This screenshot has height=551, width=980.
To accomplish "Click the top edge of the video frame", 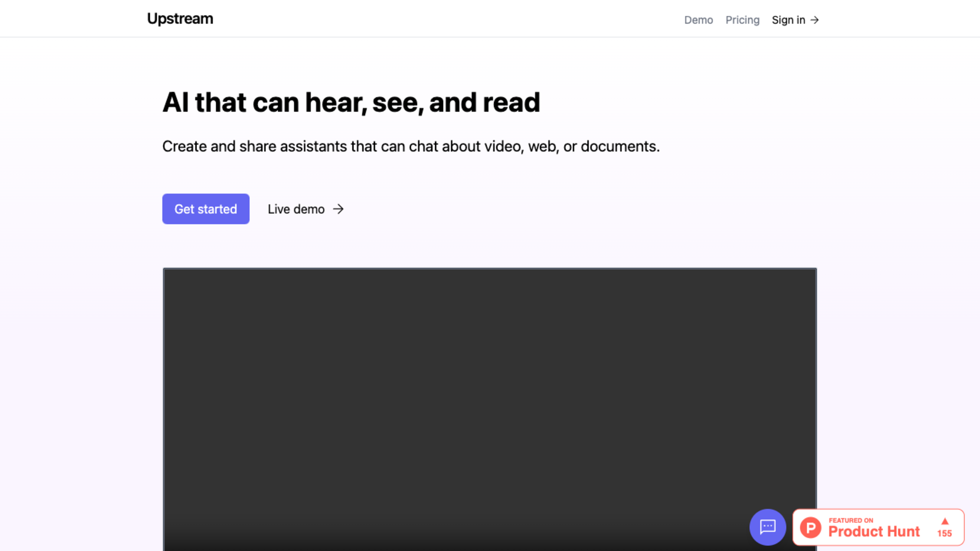I will click(x=490, y=269).
